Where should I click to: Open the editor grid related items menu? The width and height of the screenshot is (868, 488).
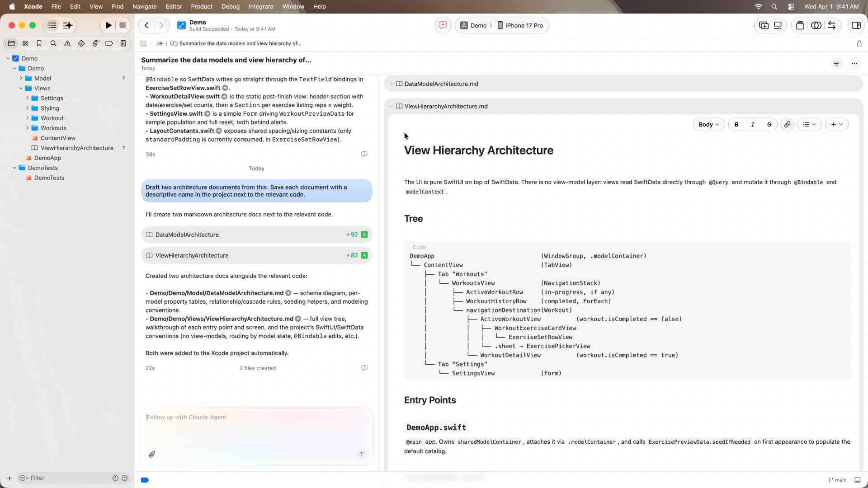(143, 43)
